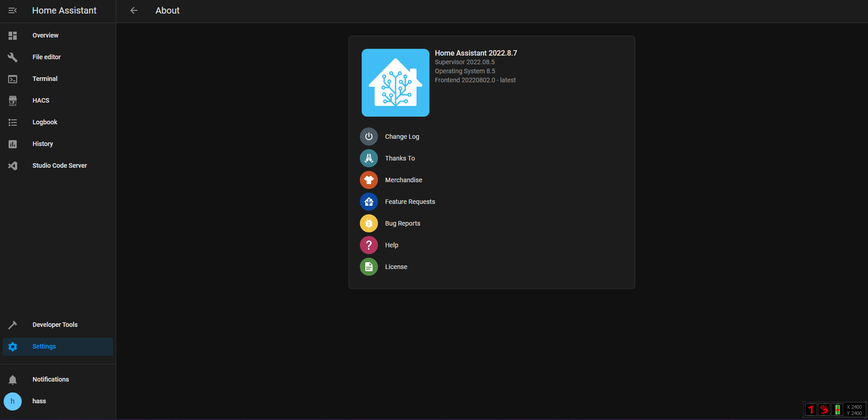Screen dimensions: 868x420
Task: Click the License document icon
Action: pos(369,267)
